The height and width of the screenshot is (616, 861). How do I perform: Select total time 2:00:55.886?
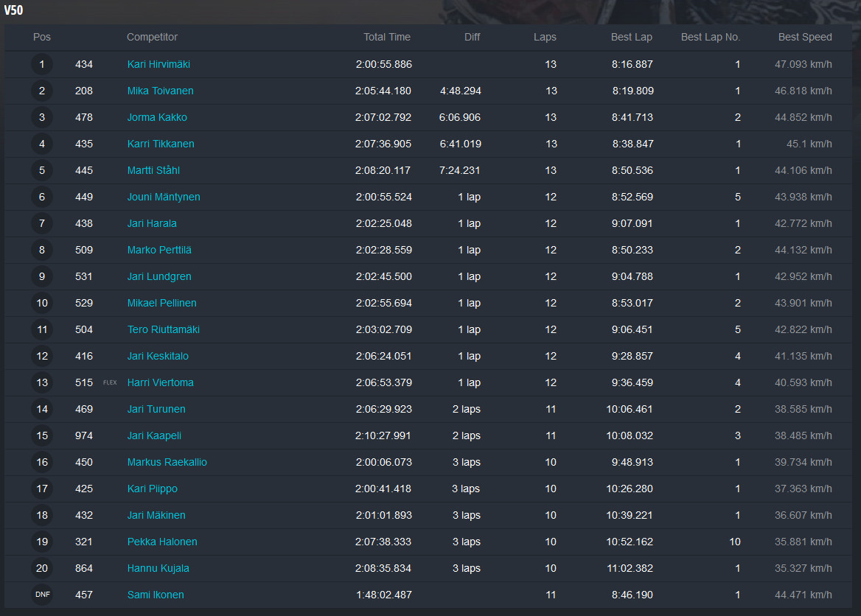click(x=384, y=64)
